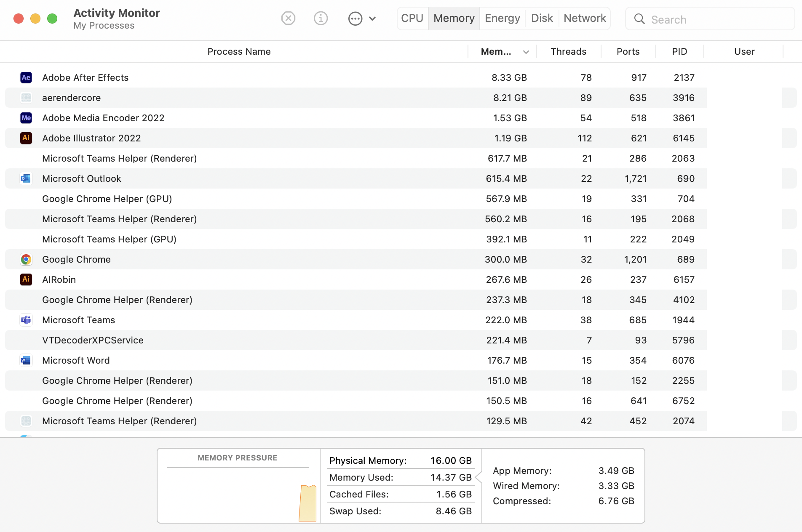Sort by the Threads column header

point(568,52)
